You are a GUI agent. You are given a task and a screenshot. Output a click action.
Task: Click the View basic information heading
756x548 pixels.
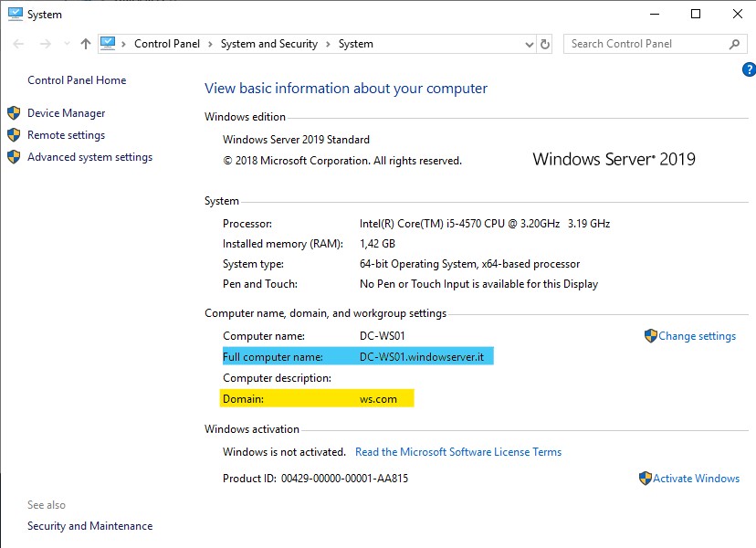(346, 89)
